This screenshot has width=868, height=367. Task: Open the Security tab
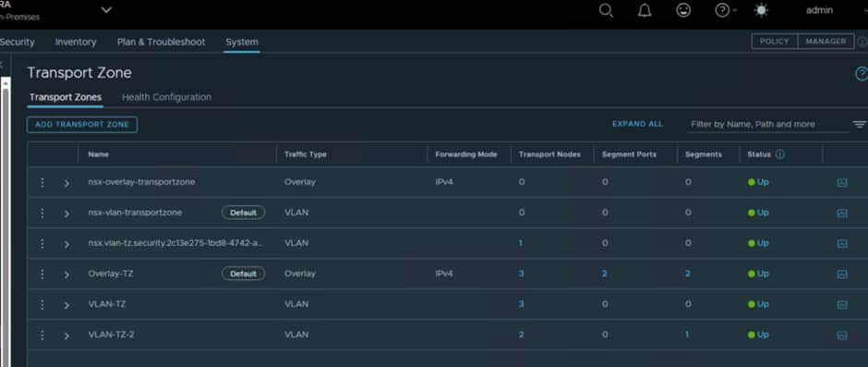click(x=18, y=43)
